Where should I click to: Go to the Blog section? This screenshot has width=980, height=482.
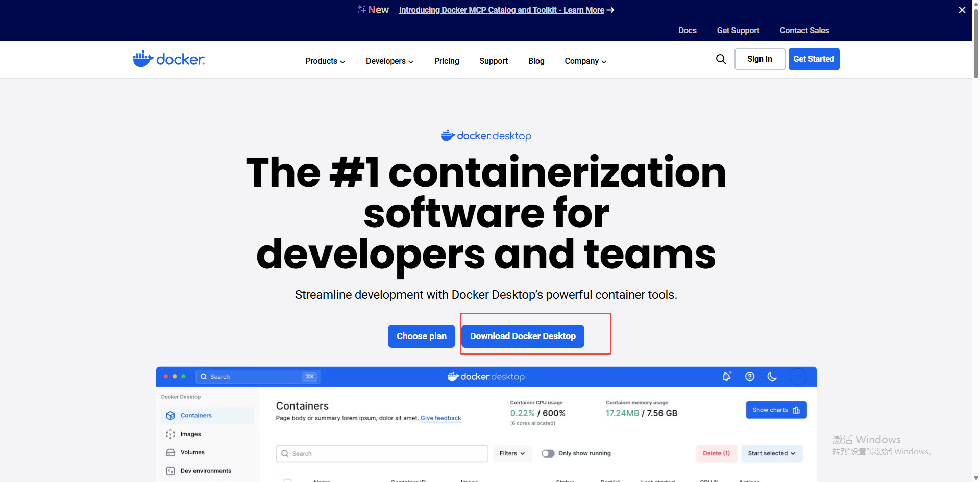pos(536,61)
